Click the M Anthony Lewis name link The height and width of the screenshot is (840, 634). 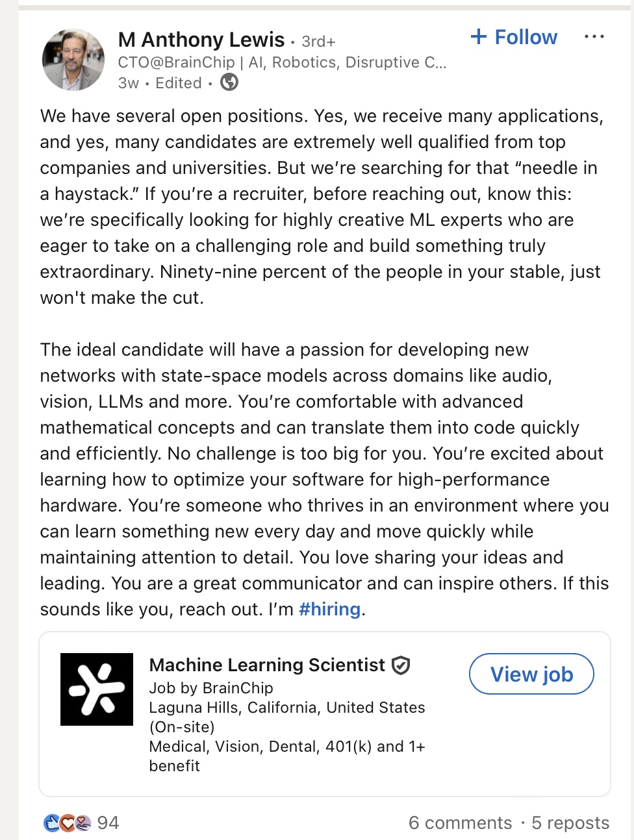(x=201, y=40)
